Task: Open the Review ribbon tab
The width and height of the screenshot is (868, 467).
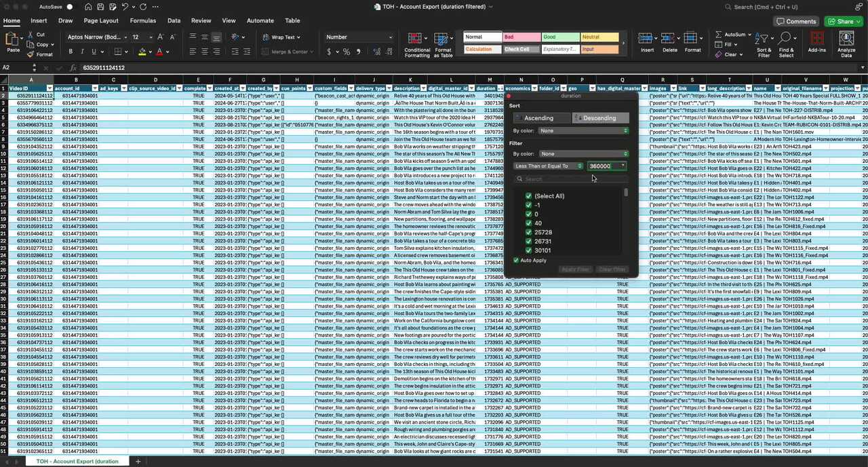Action: (201, 21)
